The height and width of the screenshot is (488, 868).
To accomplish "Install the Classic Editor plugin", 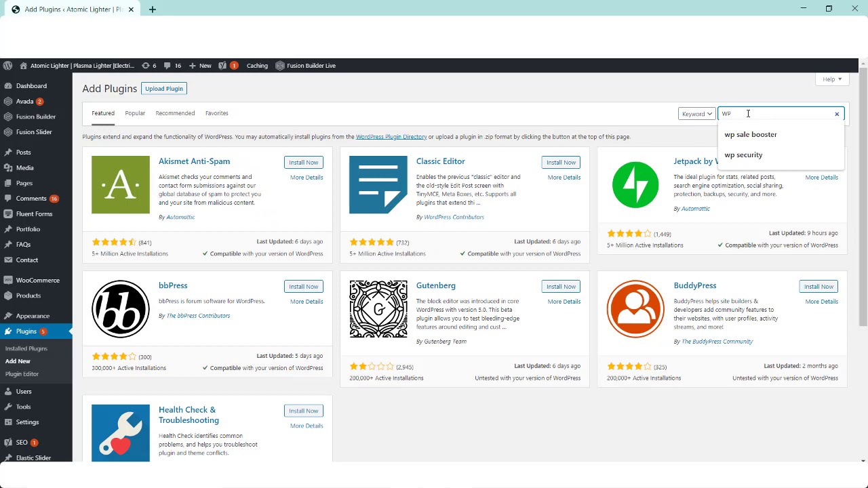I will pos(561,163).
